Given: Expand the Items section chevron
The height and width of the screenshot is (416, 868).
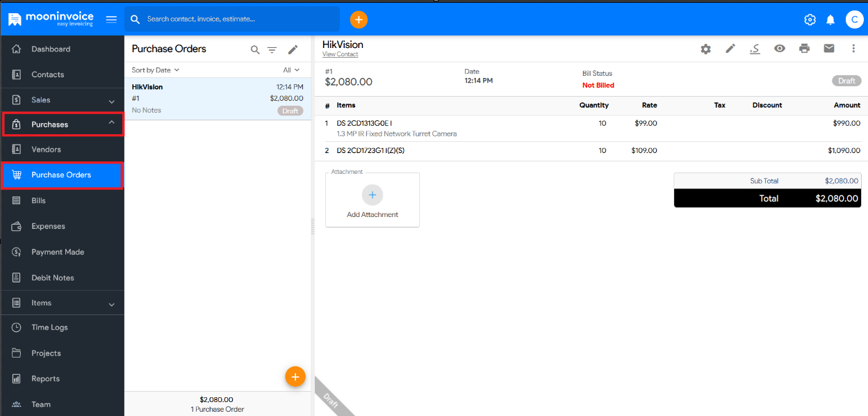Looking at the screenshot, I should tap(112, 304).
